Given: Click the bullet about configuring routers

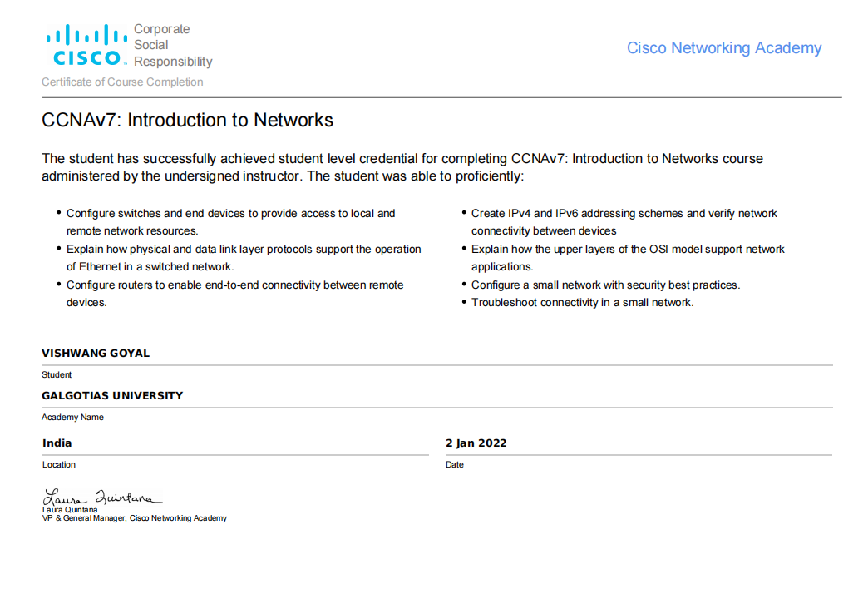Looking at the screenshot, I should tap(234, 294).
